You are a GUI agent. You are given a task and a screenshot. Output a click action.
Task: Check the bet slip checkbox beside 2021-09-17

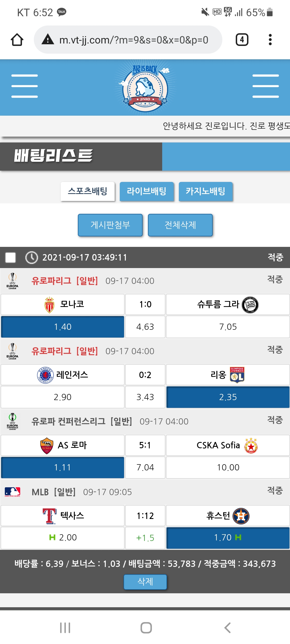[10, 258]
